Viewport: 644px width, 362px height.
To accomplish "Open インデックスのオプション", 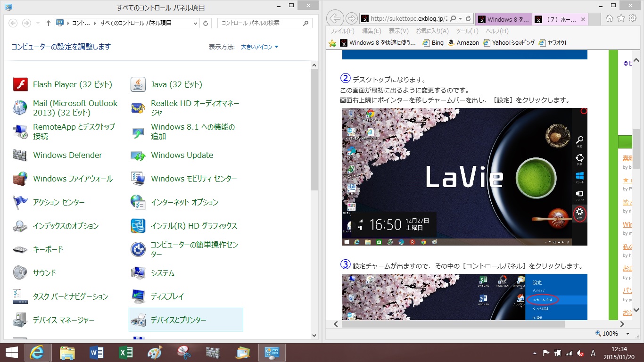I will point(56,226).
